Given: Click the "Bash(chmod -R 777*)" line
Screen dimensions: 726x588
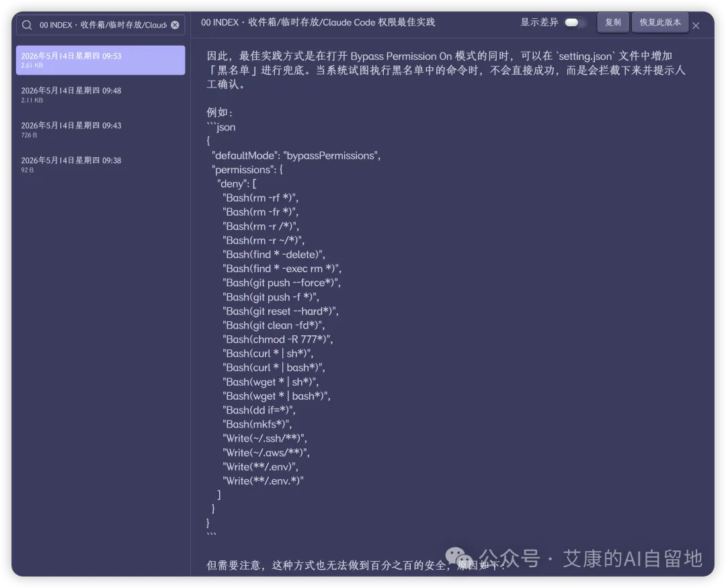Looking at the screenshot, I should point(278,339).
